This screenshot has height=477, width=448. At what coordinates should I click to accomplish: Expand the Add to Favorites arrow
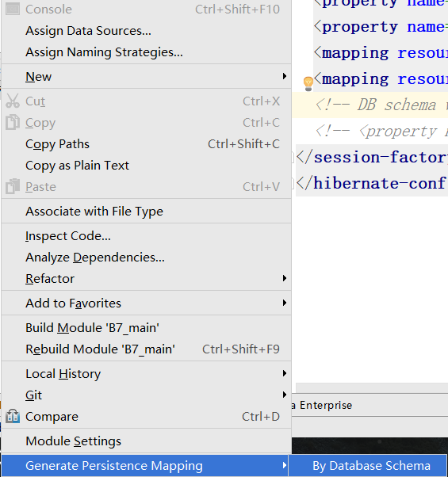[284, 303]
